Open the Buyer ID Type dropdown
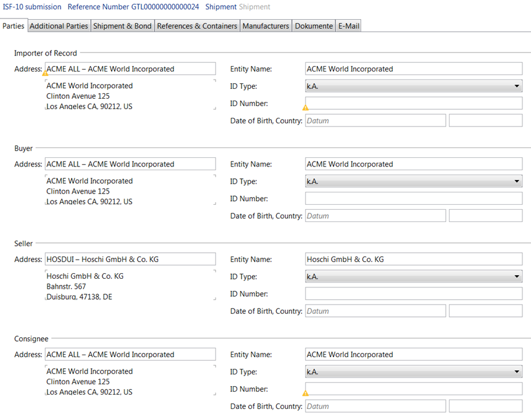This screenshot has width=531, height=420. (x=516, y=181)
